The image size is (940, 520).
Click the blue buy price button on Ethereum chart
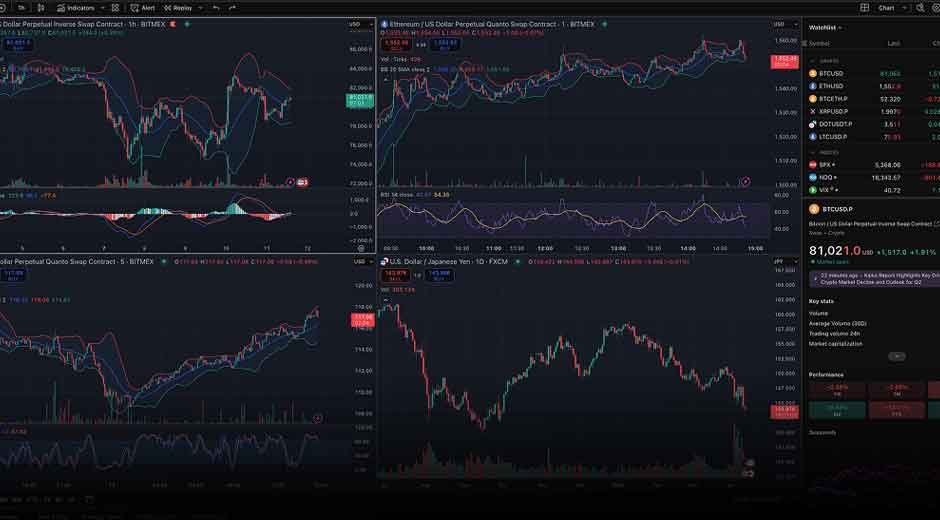(444, 44)
